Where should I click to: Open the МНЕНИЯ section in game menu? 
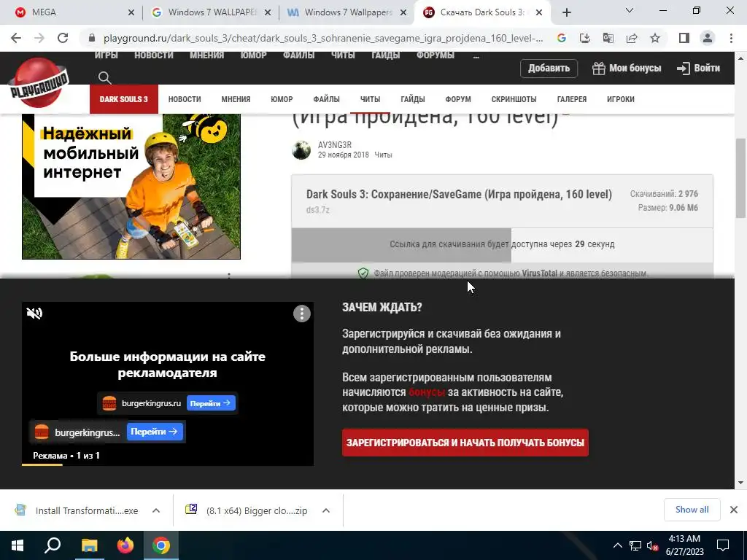236,99
